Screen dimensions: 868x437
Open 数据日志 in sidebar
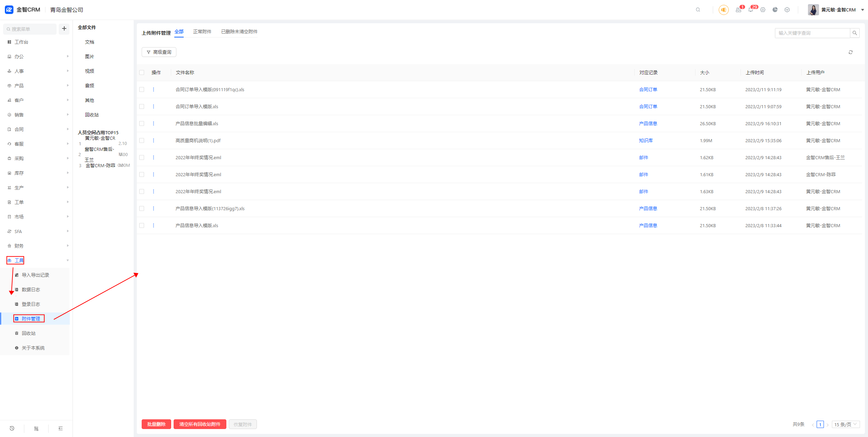click(31, 290)
